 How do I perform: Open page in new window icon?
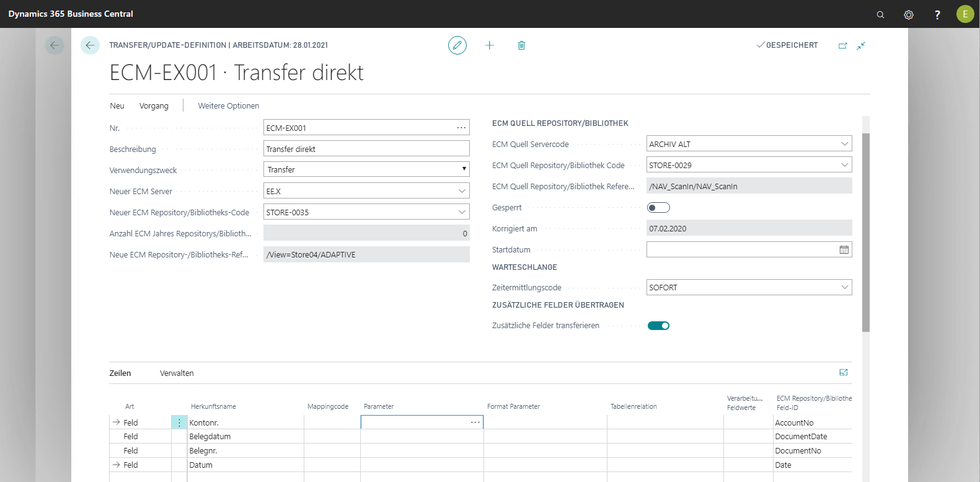click(x=842, y=45)
